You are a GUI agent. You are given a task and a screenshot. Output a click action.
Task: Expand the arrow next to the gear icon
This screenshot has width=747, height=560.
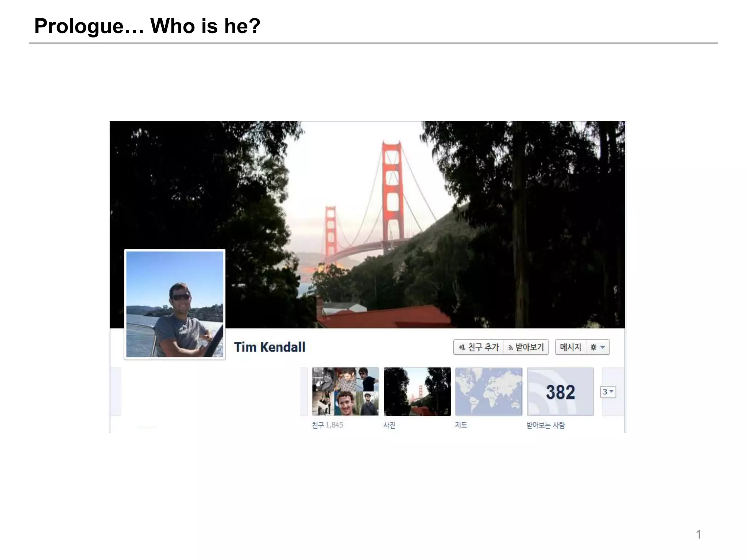click(603, 347)
